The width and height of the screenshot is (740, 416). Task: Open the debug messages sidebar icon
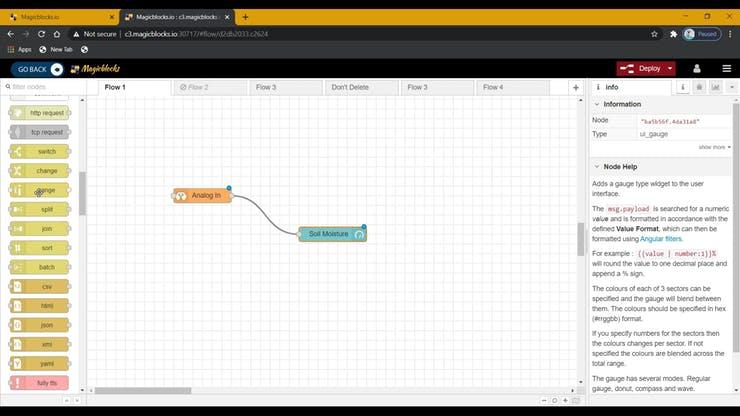(x=699, y=87)
